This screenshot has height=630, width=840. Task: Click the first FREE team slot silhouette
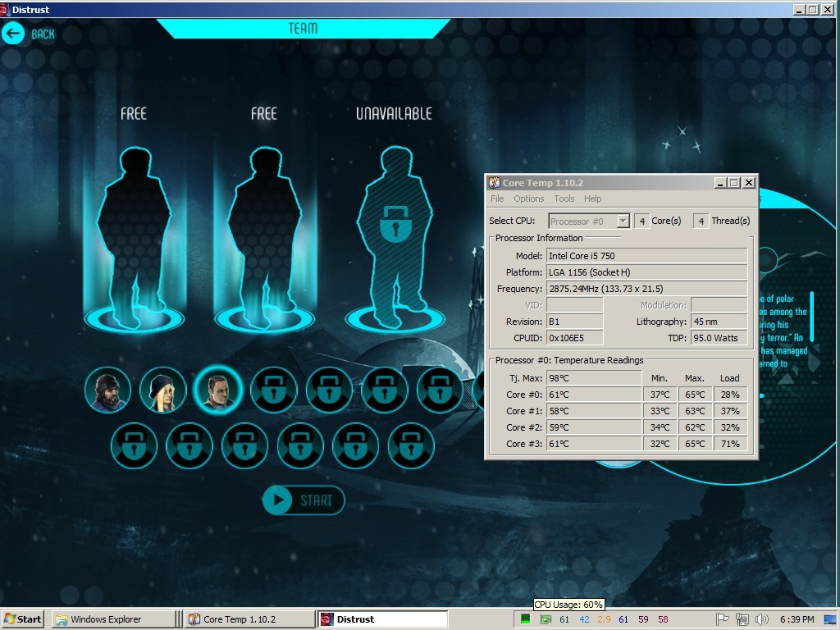pyautogui.click(x=134, y=239)
